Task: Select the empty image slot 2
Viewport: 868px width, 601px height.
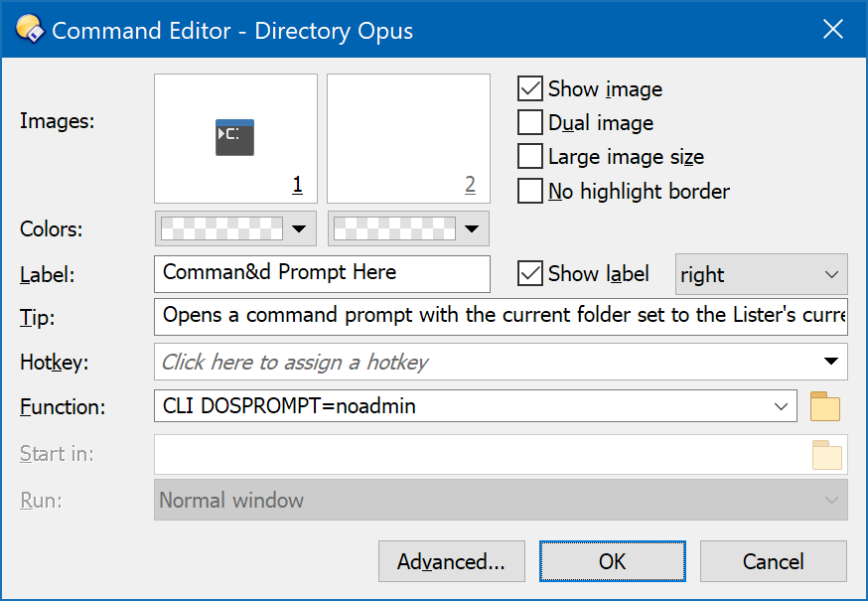Action: tap(408, 138)
